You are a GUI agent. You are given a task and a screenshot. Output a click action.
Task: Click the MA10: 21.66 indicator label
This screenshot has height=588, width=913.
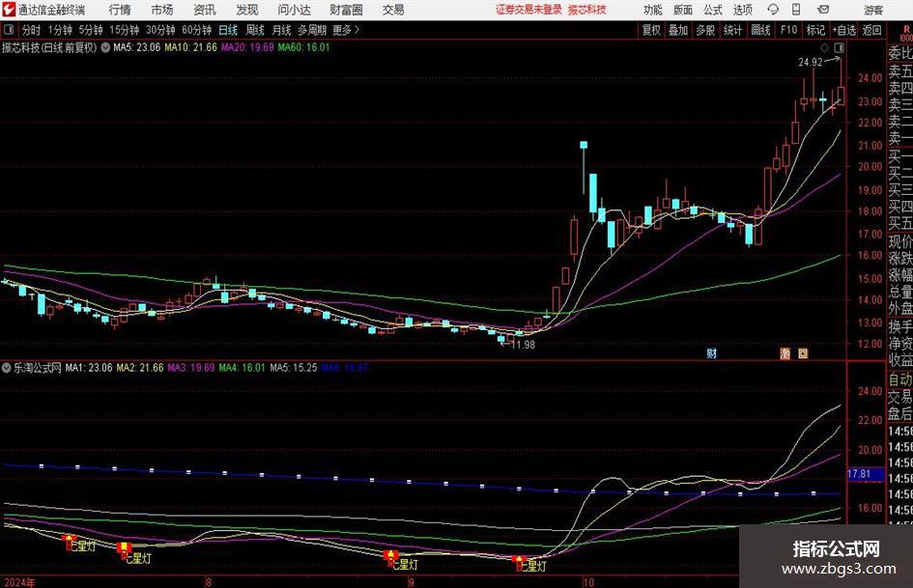point(190,47)
